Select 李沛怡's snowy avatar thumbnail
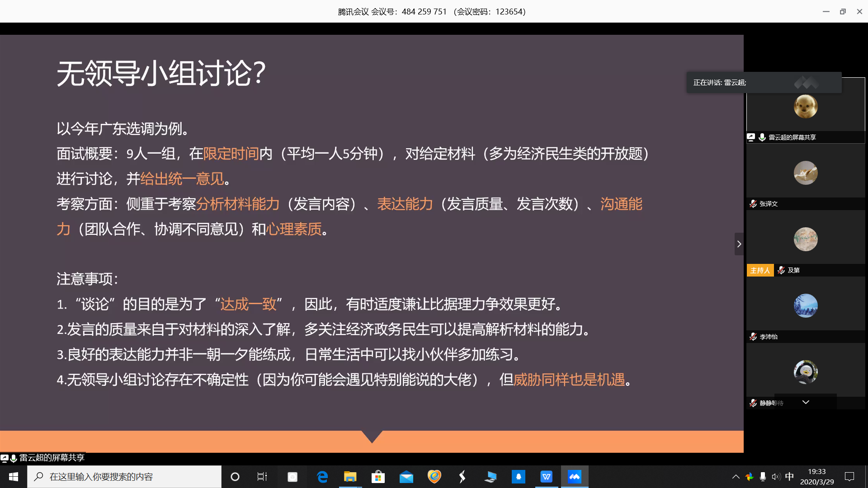The height and width of the screenshot is (488, 868). (x=806, y=306)
